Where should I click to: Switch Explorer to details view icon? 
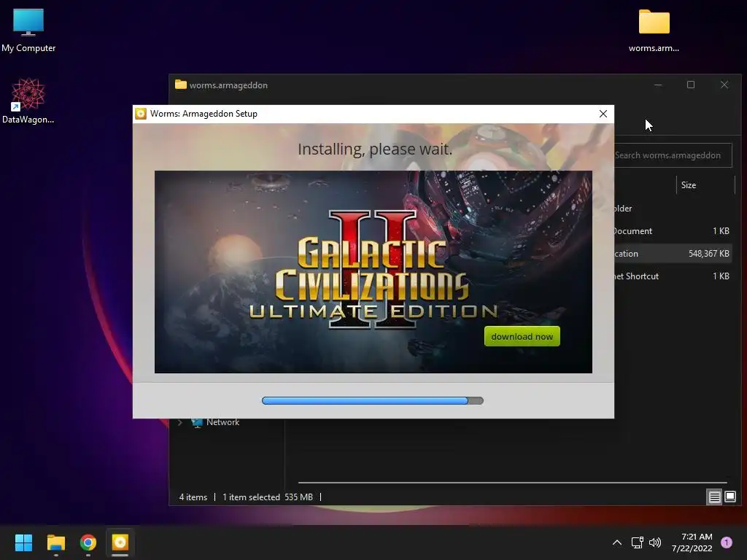point(714,497)
